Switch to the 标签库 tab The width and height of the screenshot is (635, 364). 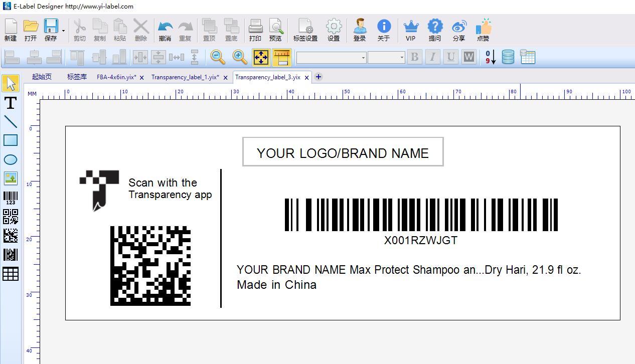(x=77, y=77)
